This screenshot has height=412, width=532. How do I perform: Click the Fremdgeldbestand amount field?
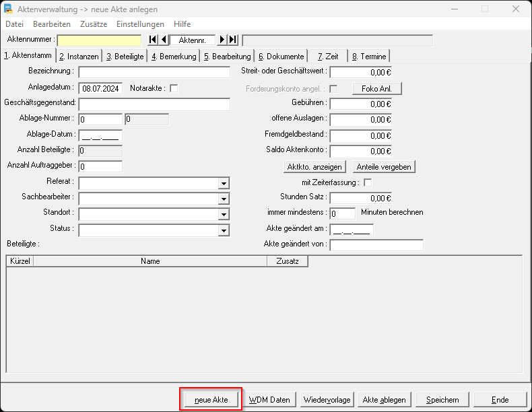pyautogui.click(x=361, y=135)
